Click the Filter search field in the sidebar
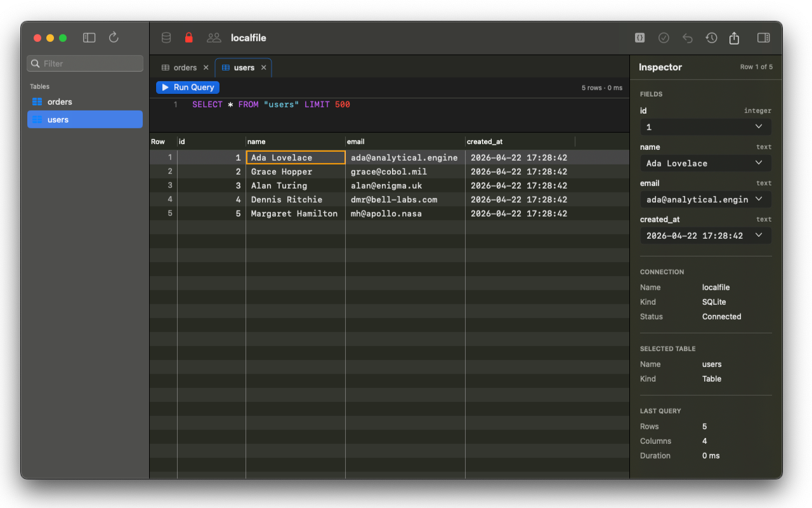The width and height of the screenshot is (812, 508). click(x=84, y=63)
